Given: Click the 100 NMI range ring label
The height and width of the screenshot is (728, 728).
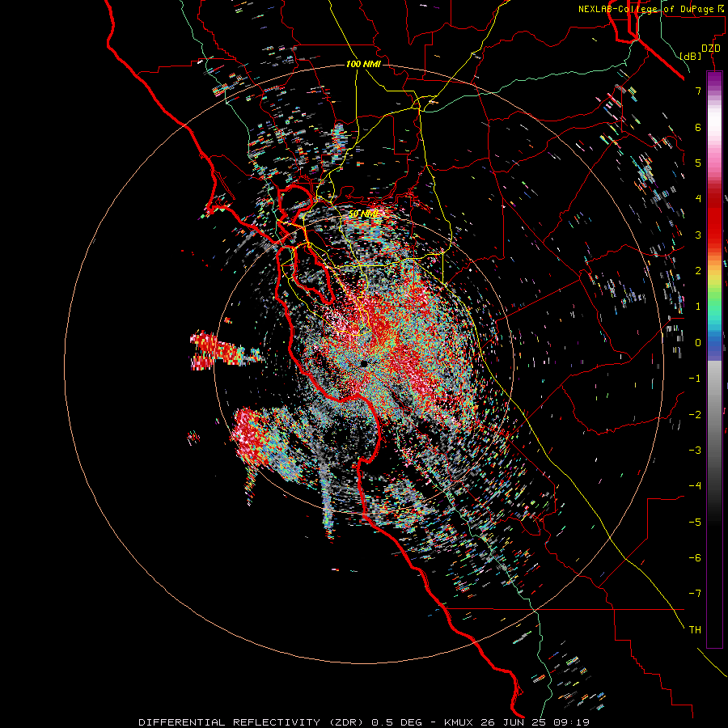Looking at the screenshot, I should 363,64.
